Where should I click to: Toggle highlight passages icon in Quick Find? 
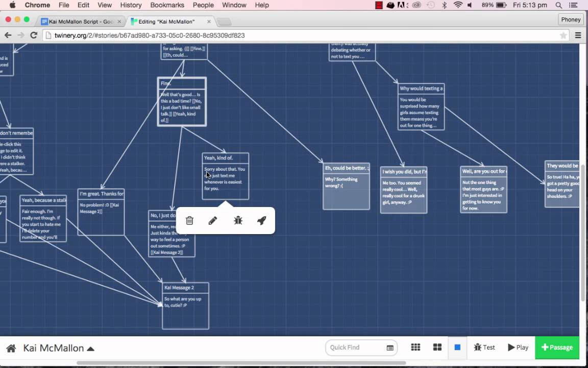(x=390, y=348)
